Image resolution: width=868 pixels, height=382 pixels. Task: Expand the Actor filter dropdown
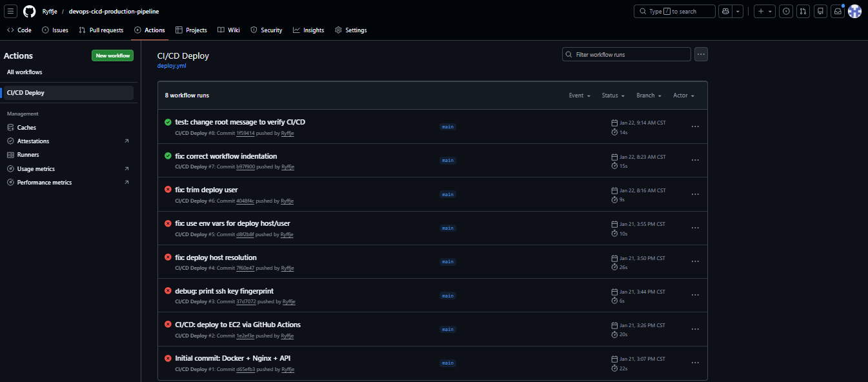click(683, 95)
